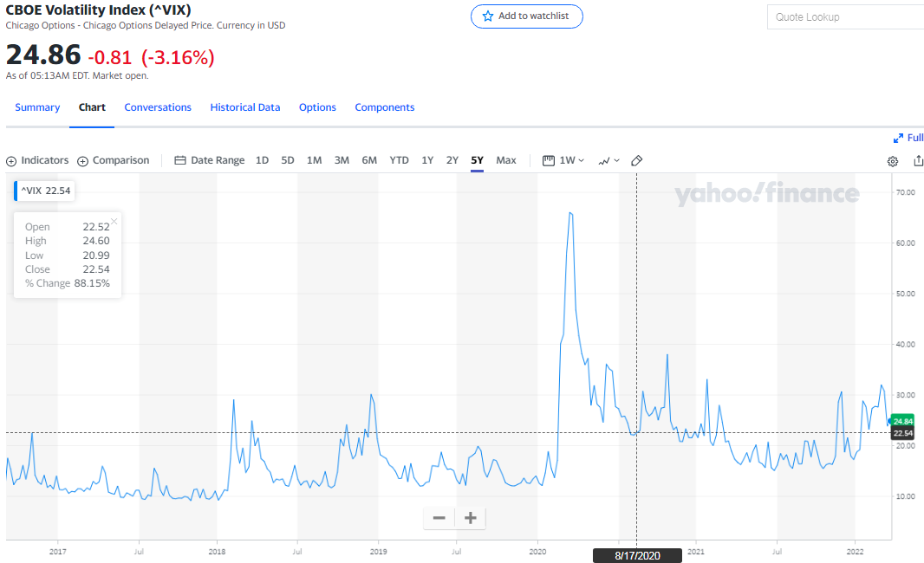Click the 88.15% change value
The height and width of the screenshot is (563, 924).
[92, 283]
